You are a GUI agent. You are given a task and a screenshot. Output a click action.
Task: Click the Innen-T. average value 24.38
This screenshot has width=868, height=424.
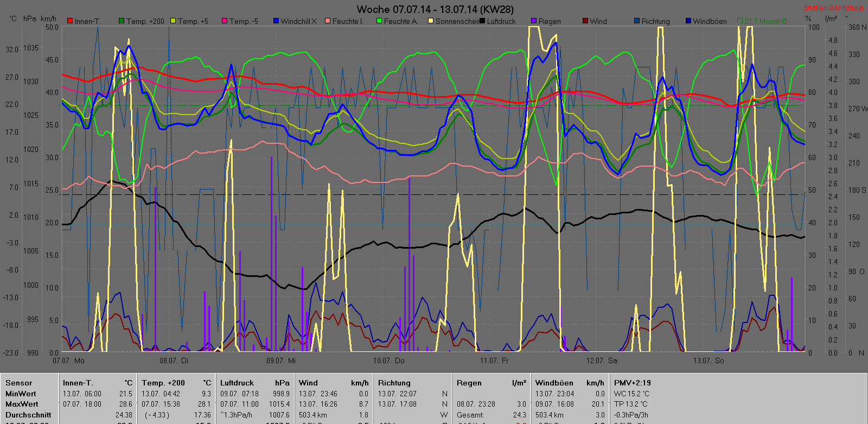124,415
